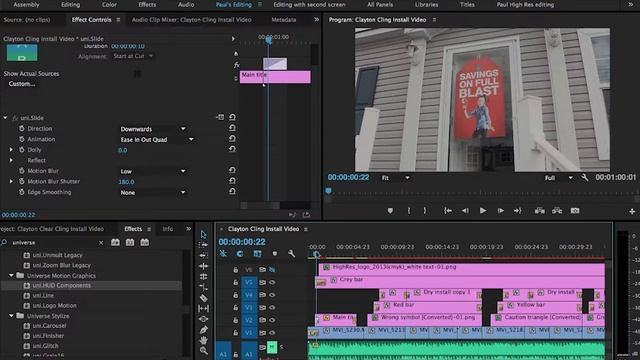Image resolution: width=640 pixels, height=360 pixels.
Task: Open timeline display settings wrench
Action: pyautogui.click(x=291, y=253)
